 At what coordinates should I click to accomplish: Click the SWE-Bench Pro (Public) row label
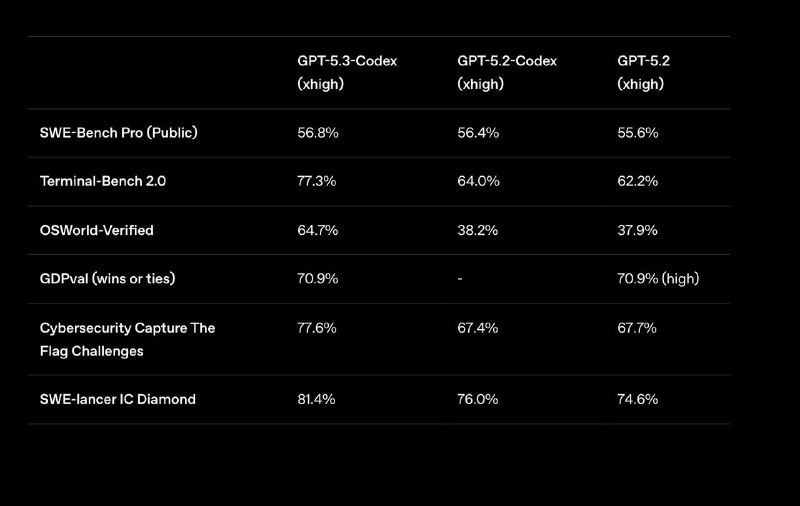[x=118, y=133]
